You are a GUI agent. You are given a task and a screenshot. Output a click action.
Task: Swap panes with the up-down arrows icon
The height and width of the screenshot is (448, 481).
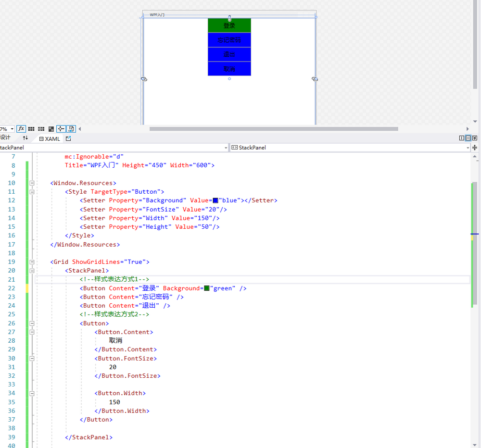(x=25, y=138)
